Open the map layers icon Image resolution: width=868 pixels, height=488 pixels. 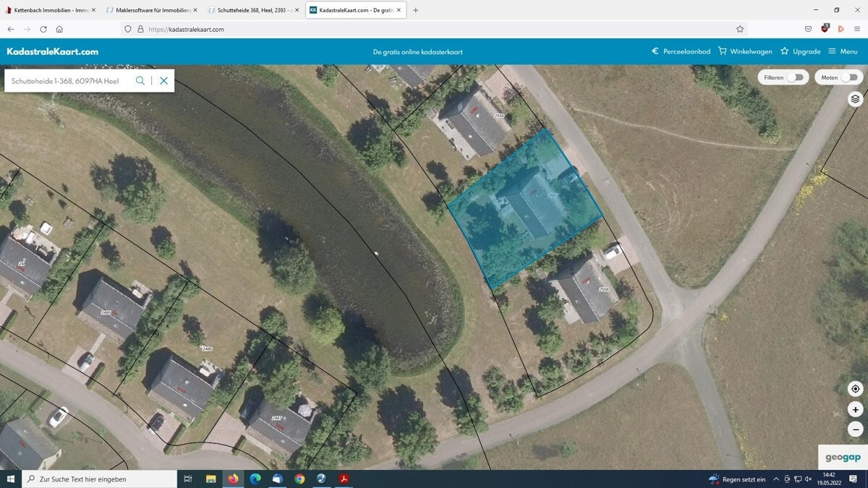(x=855, y=99)
